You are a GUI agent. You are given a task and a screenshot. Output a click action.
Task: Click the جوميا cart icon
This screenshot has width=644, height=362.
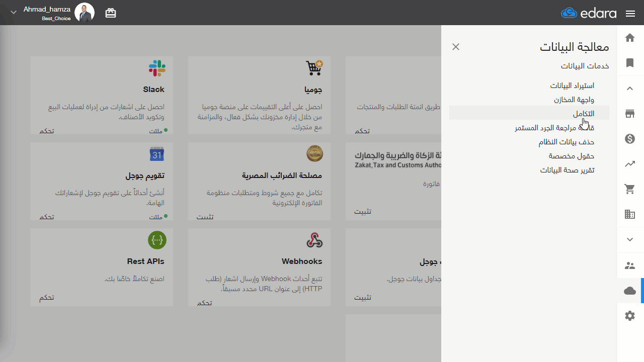(314, 68)
